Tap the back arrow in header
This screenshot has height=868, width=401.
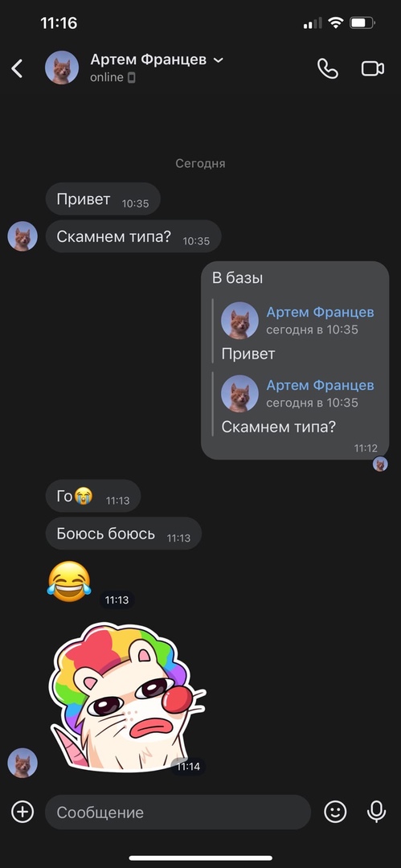pyautogui.click(x=17, y=68)
